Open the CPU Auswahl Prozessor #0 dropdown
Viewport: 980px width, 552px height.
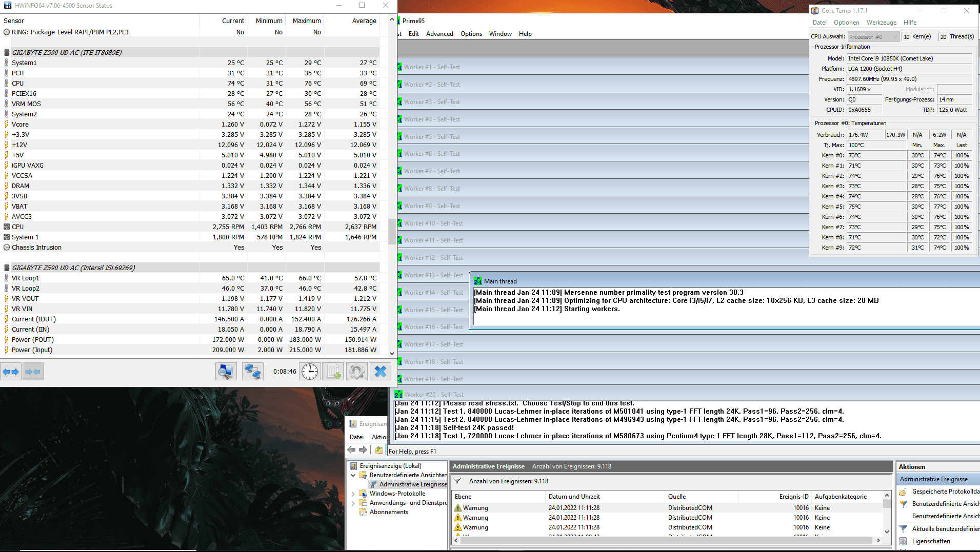coord(873,37)
